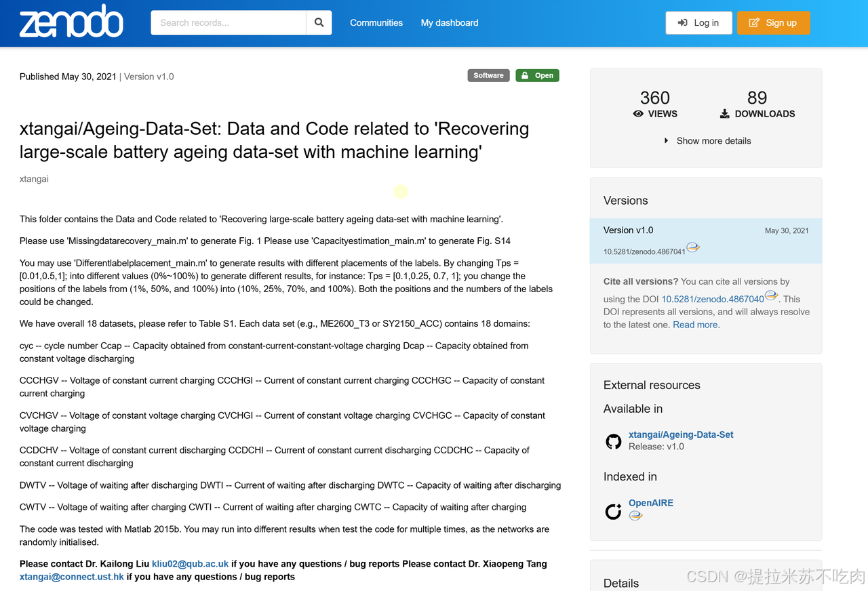Click the Software badge

[x=488, y=75]
